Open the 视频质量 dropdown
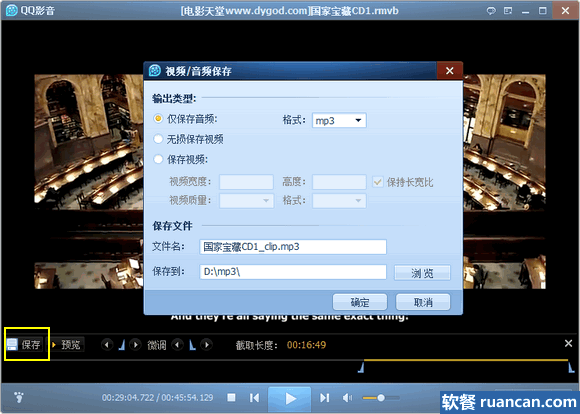The height and width of the screenshot is (414, 580). tap(246, 201)
